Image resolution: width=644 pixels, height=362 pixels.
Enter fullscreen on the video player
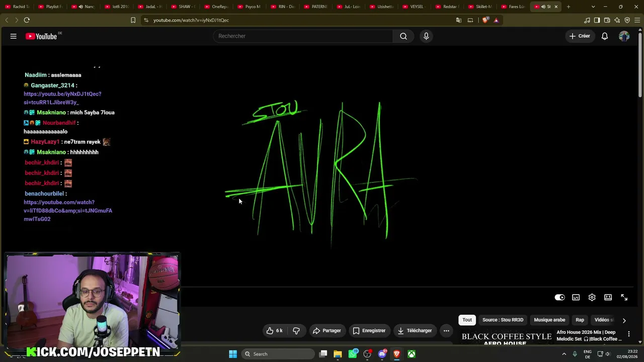[x=624, y=298]
